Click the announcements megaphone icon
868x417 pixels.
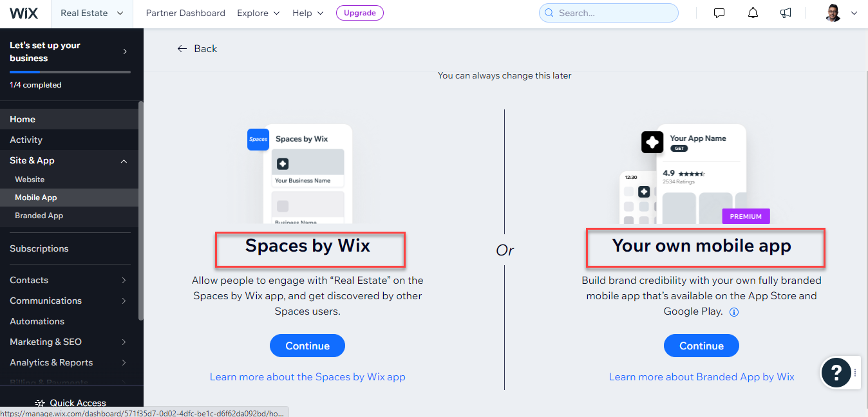coord(786,13)
